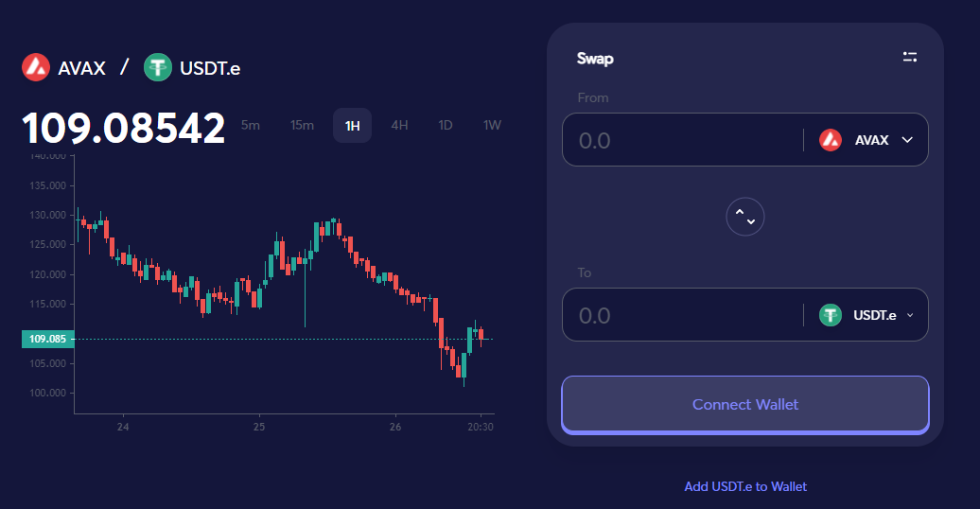Click the USDT.e token icon in To field
The height and width of the screenshot is (509, 980).
831,315
